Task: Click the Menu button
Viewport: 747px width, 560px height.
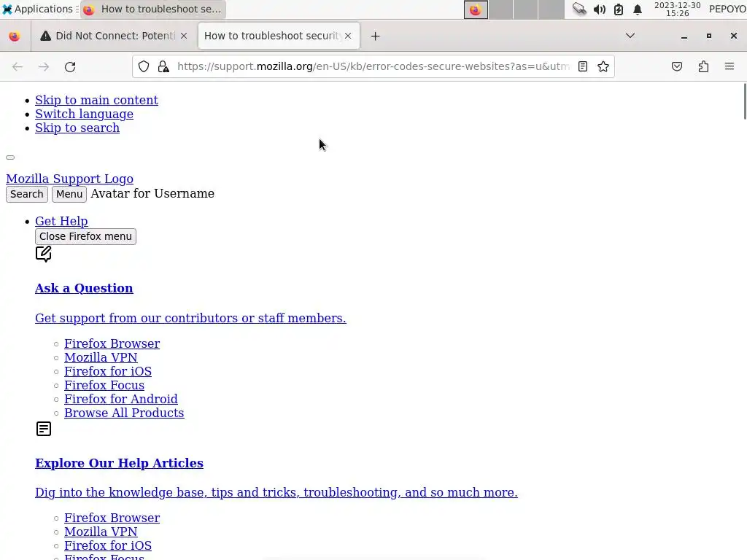Action: point(69,194)
